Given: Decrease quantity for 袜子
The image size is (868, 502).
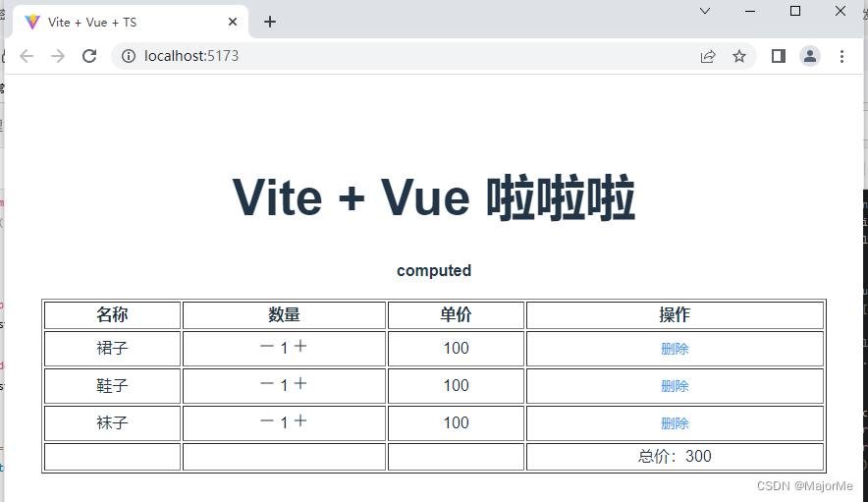Looking at the screenshot, I should pos(267,421).
